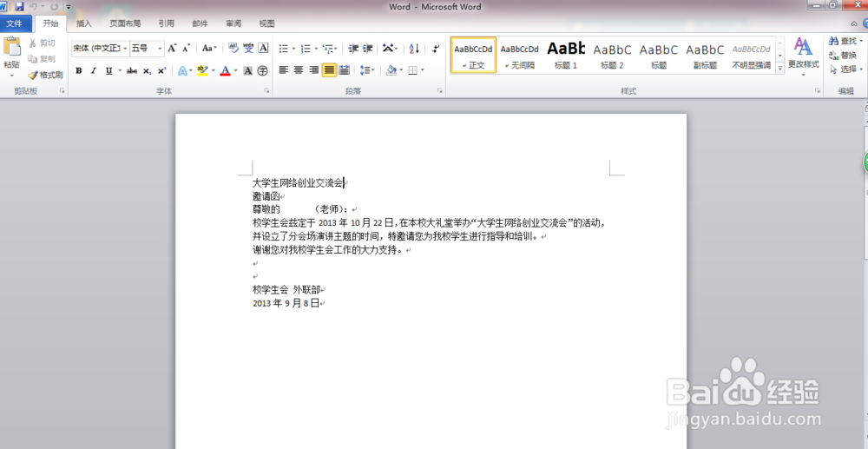
Task: Activate Format Painter (格式刷)
Action: (x=45, y=75)
